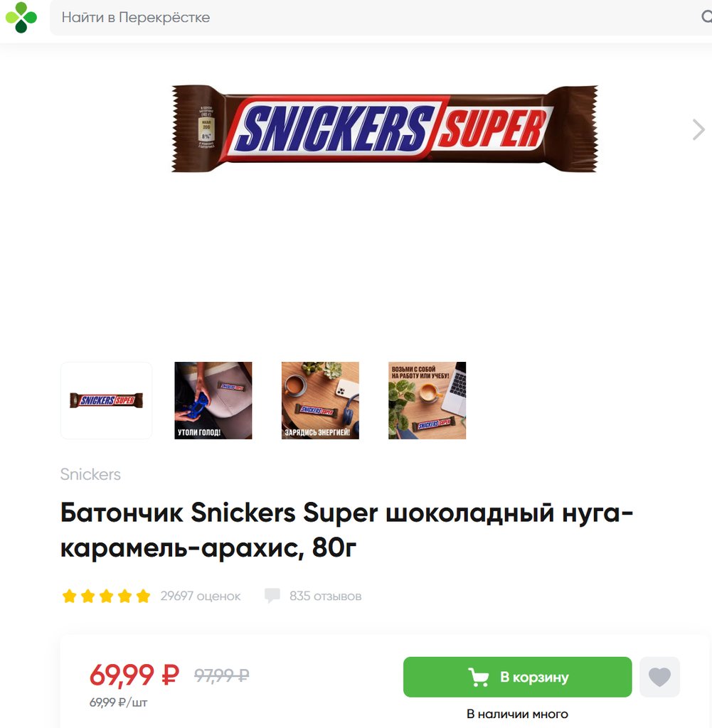Click the product title 'Батончик Snickers Super'
This screenshot has height=728, width=712.
(x=346, y=530)
